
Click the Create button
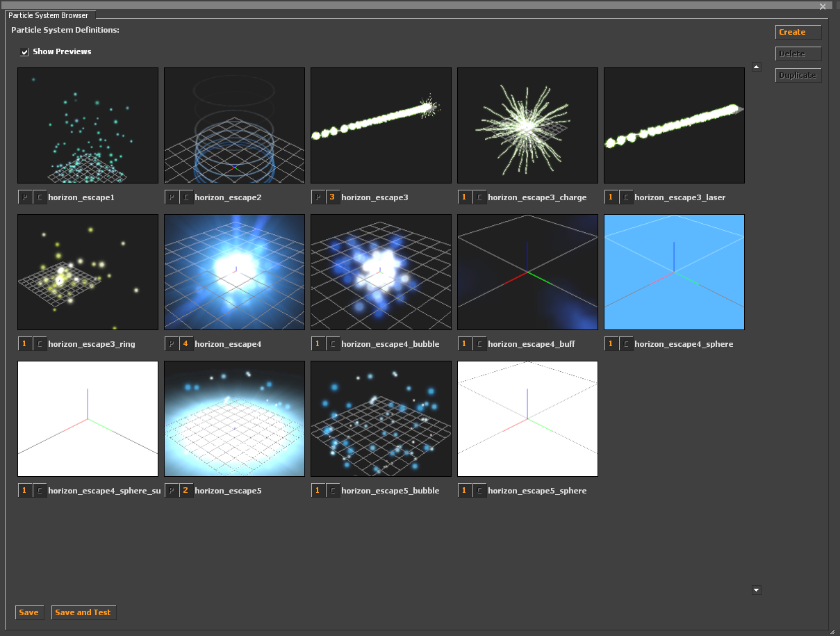pyautogui.click(x=798, y=32)
